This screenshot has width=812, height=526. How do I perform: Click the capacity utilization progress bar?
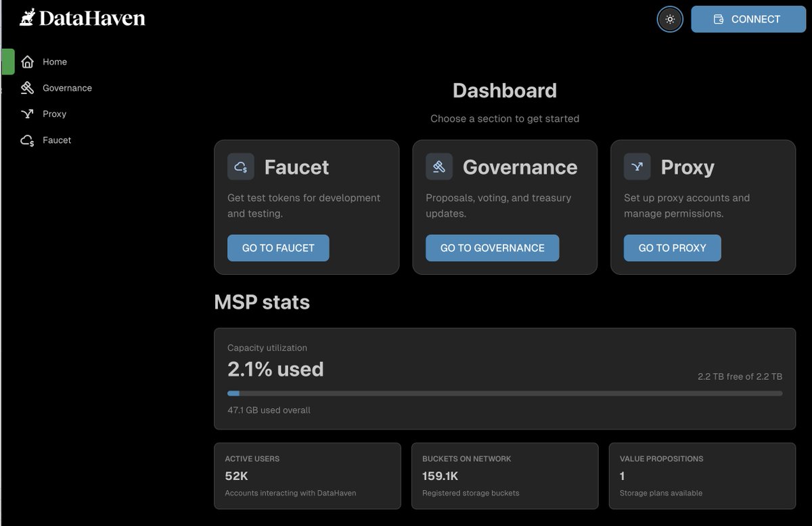point(505,393)
